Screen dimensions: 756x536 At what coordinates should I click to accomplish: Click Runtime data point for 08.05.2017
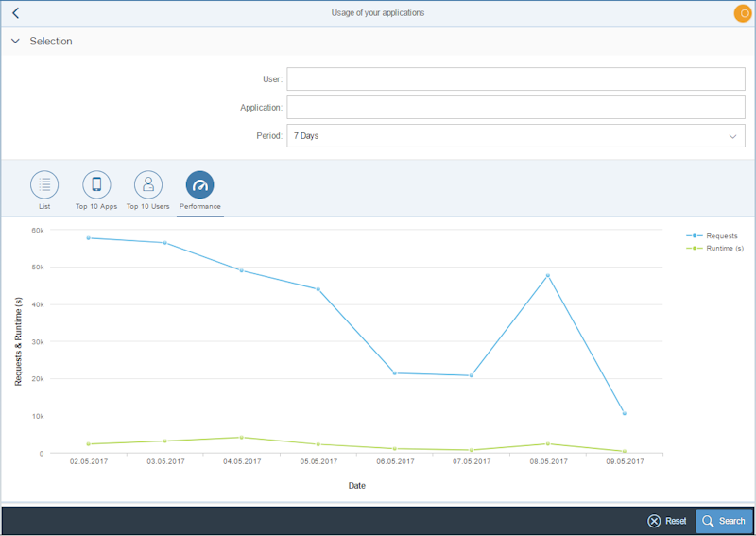coord(548,443)
